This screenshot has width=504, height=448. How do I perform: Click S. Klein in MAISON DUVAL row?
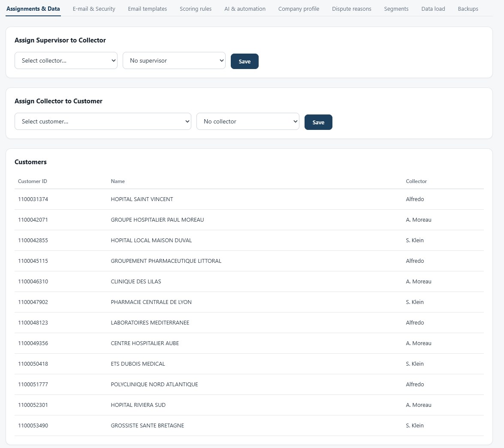(415, 240)
